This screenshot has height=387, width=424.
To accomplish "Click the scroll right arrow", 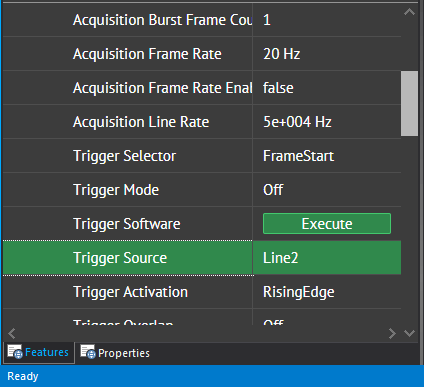I will pos(392,333).
